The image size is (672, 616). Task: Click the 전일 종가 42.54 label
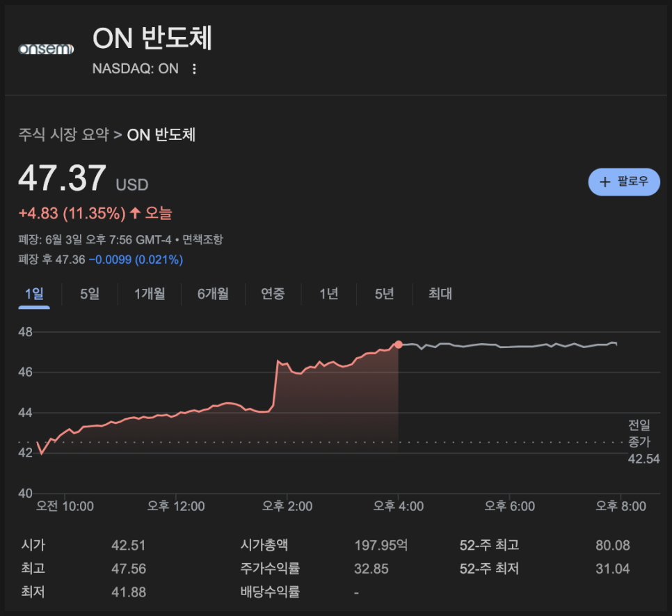(x=643, y=442)
